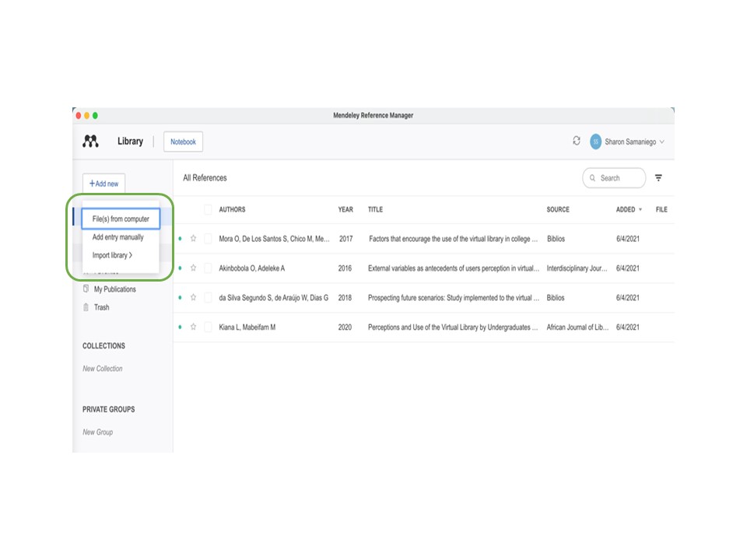
Task: Sort by YEAR column header
Action: [x=345, y=209]
